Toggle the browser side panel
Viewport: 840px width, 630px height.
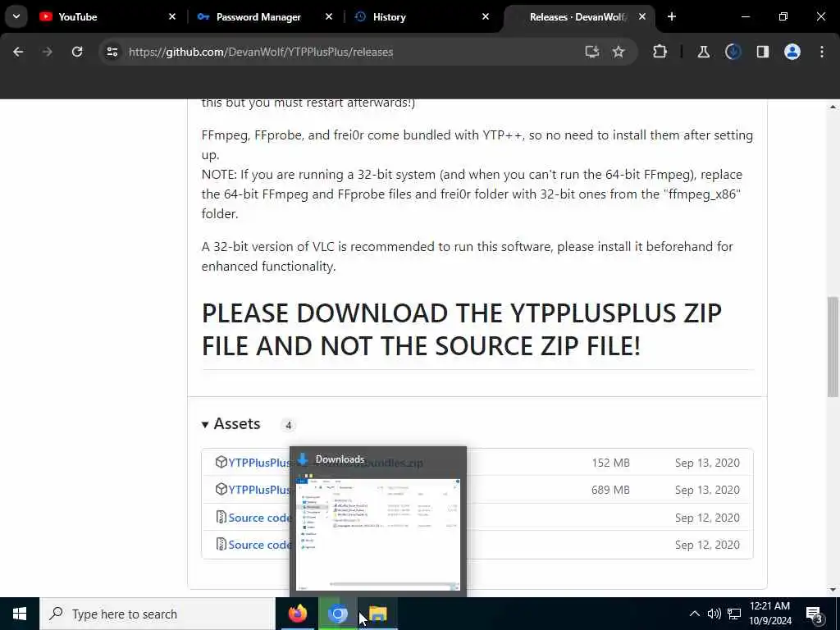click(x=762, y=52)
